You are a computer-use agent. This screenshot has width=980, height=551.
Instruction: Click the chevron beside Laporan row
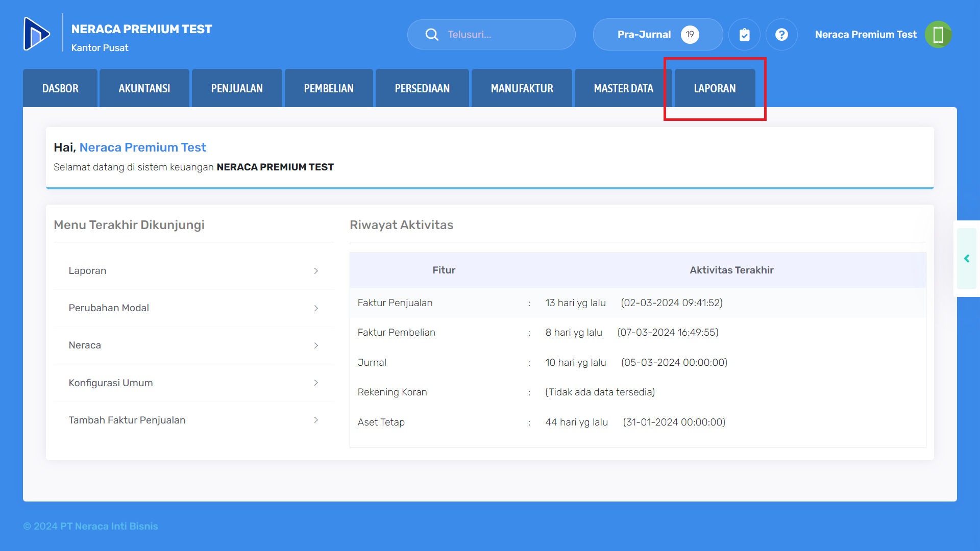click(316, 271)
